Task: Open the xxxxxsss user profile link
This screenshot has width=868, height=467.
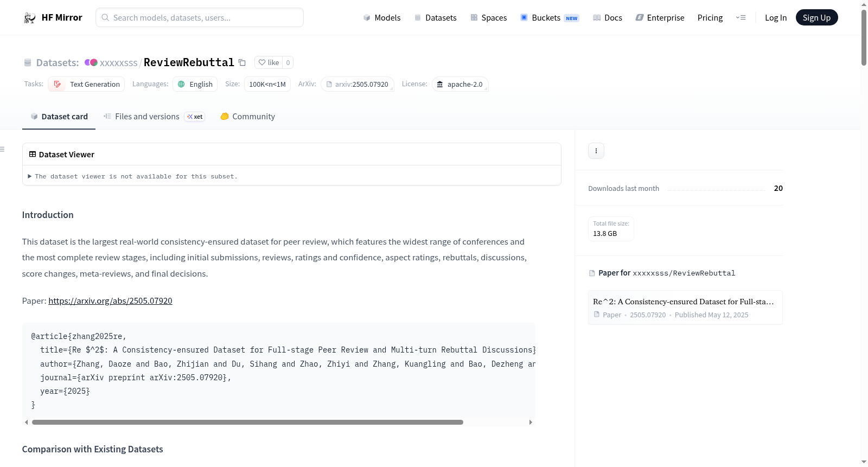Action: (118, 63)
